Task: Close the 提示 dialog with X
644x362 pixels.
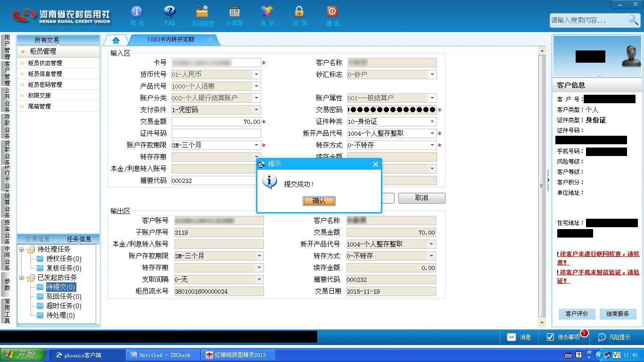Action: [x=375, y=164]
